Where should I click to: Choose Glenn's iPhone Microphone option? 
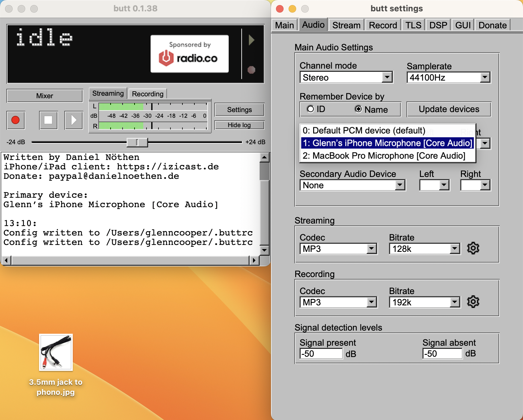click(x=387, y=143)
